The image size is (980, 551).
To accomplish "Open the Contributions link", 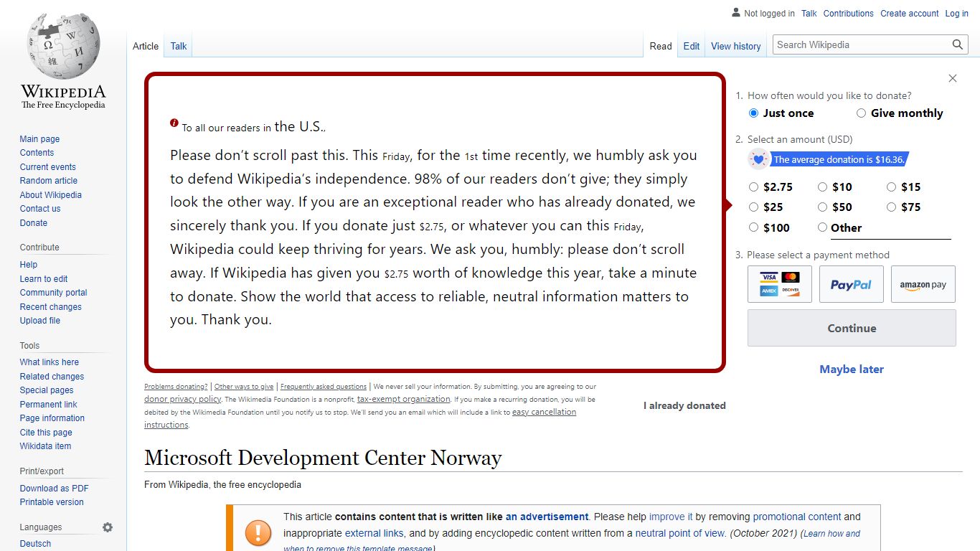I will 849,14.
